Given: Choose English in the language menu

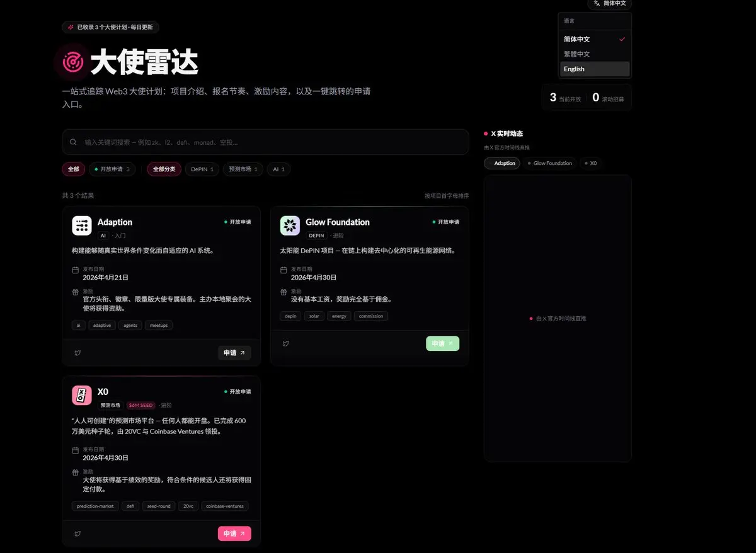Looking at the screenshot, I should [x=595, y=69].
